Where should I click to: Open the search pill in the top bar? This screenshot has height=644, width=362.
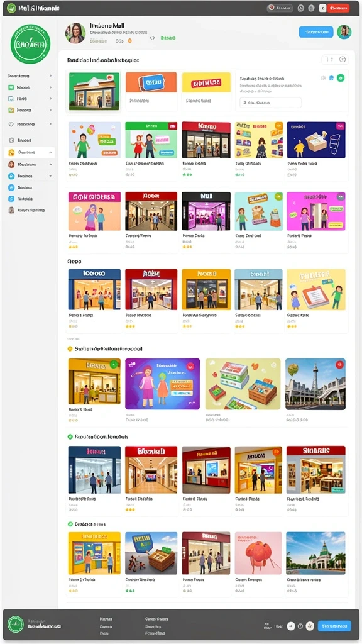point(280,8)
